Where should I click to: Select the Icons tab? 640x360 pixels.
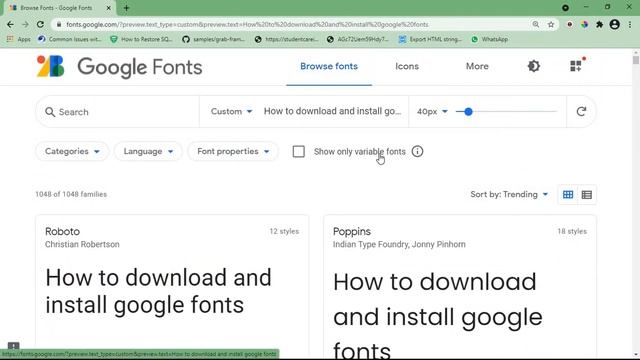407,66
